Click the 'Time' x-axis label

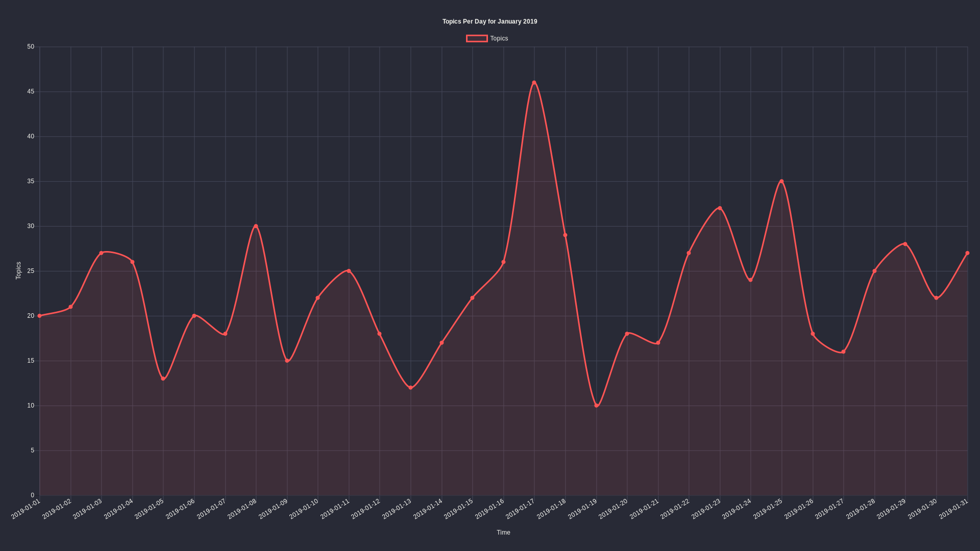tap(503, 532)
